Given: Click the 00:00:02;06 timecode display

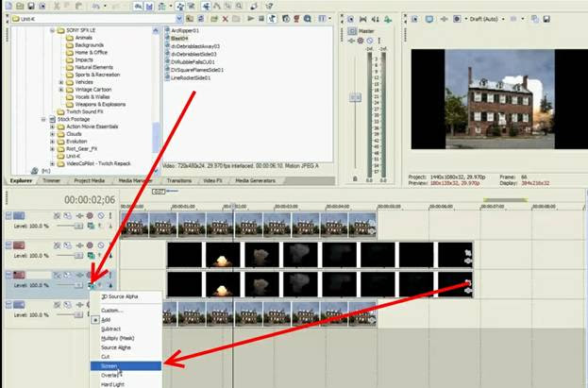Looking at the screenshot, I should [90, 199].
